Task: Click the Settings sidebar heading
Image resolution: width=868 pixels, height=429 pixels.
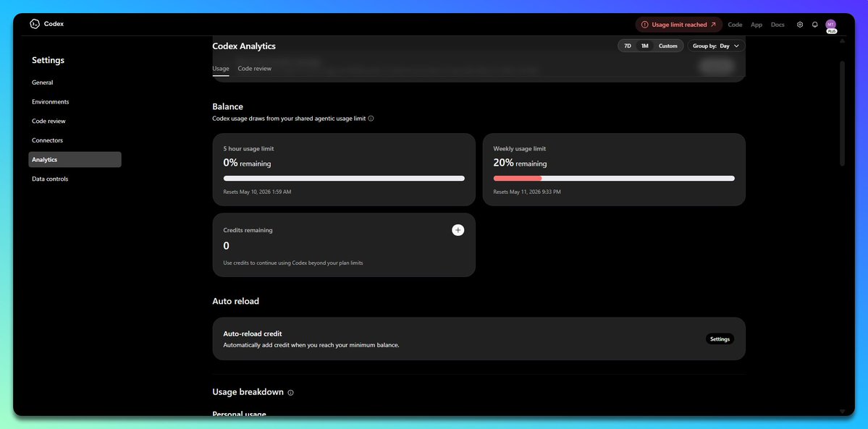Action: click(49, 60)
